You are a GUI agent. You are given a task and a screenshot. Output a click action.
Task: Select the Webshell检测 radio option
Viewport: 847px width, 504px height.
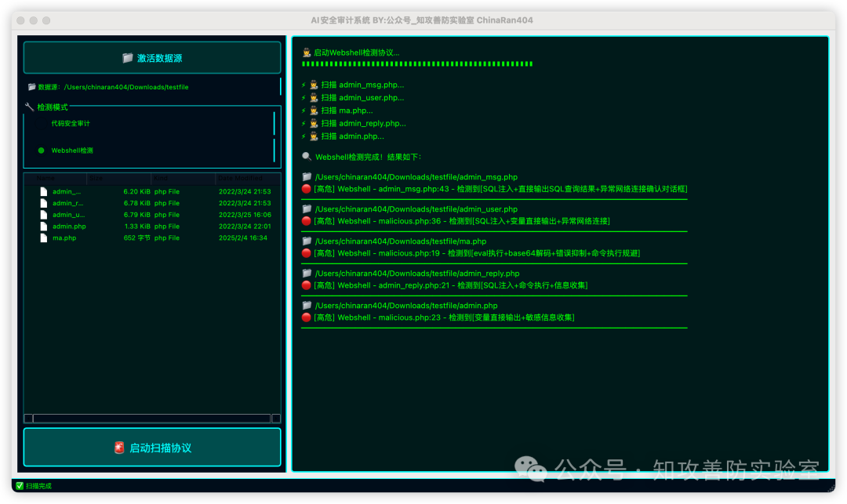click(66, 150)
